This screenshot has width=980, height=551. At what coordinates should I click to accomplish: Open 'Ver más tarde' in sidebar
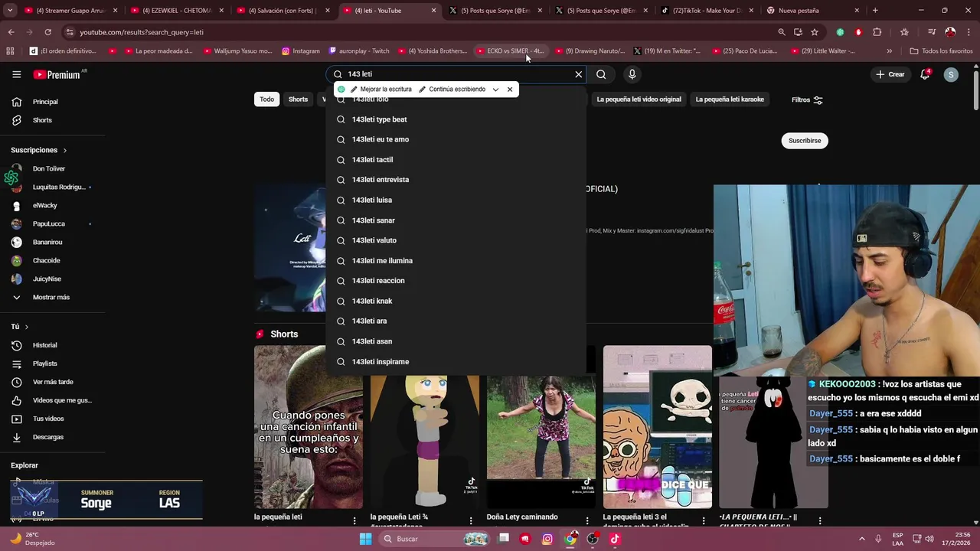[52, 382]
